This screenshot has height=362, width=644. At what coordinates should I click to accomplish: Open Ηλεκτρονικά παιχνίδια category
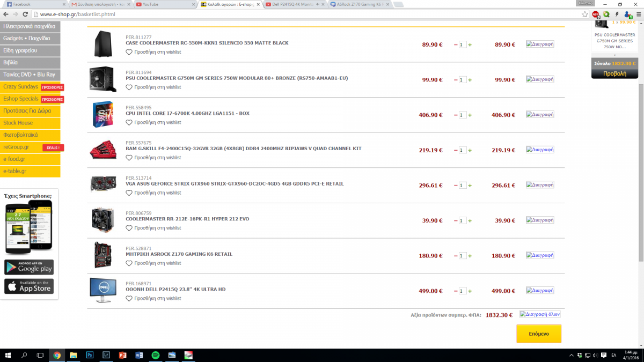coord(30,26)
